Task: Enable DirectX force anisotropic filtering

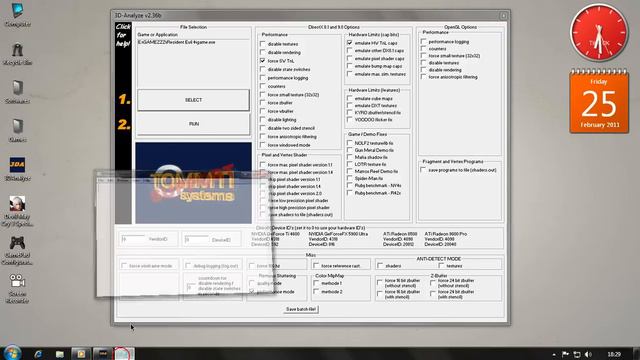Action: coord(262,136)
